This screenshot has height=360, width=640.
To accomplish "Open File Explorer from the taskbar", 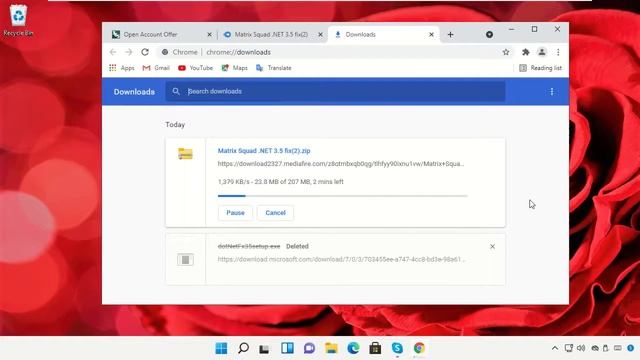I will click(331, 348).
